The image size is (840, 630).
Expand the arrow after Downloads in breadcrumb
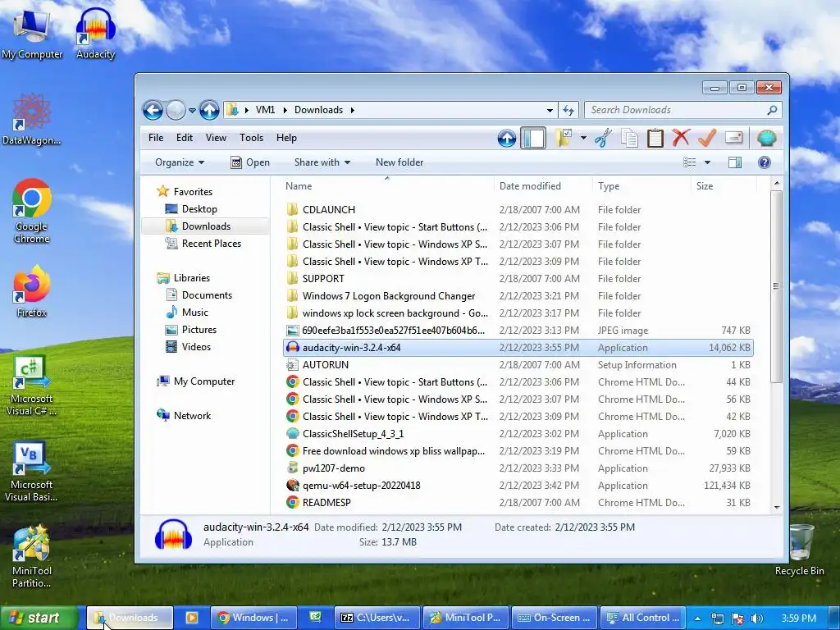click(353, 110)
